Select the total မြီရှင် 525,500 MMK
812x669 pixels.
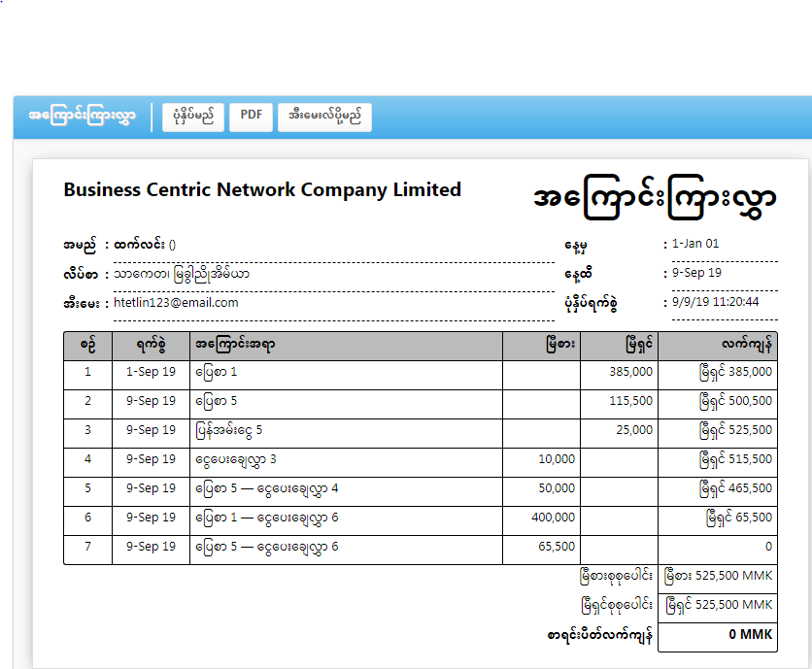tap(718, 605)
